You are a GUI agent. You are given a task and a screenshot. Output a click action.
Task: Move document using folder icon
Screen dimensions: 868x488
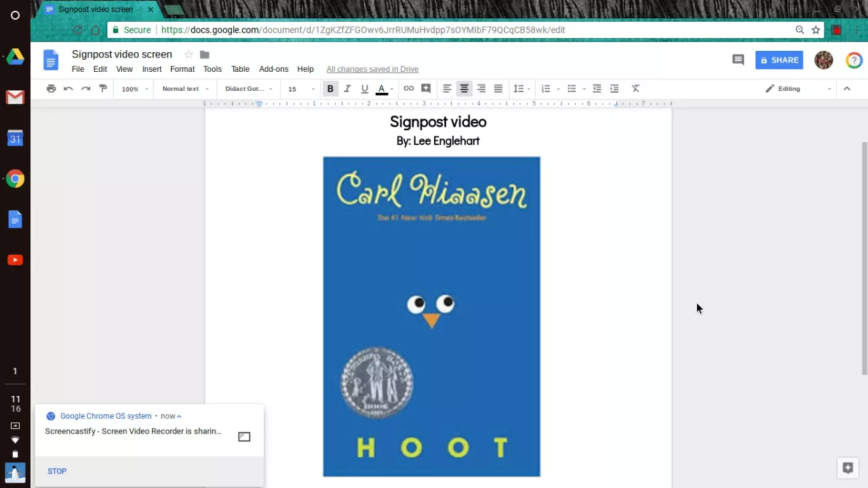[205, 54]
